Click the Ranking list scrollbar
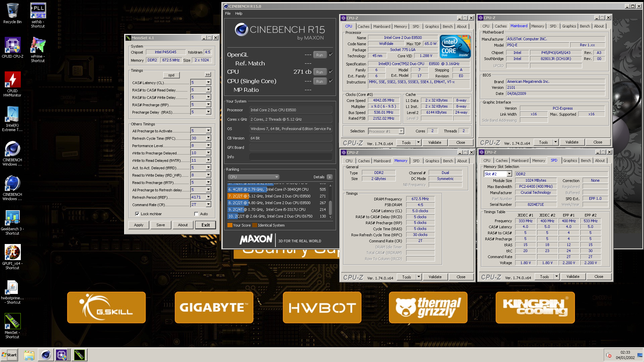 330,201
